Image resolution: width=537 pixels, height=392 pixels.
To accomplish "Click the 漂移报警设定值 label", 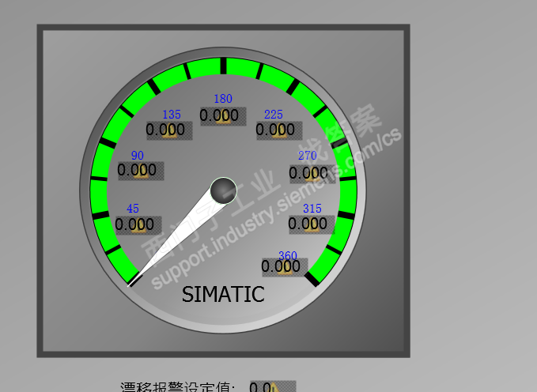I will [177, 387].
